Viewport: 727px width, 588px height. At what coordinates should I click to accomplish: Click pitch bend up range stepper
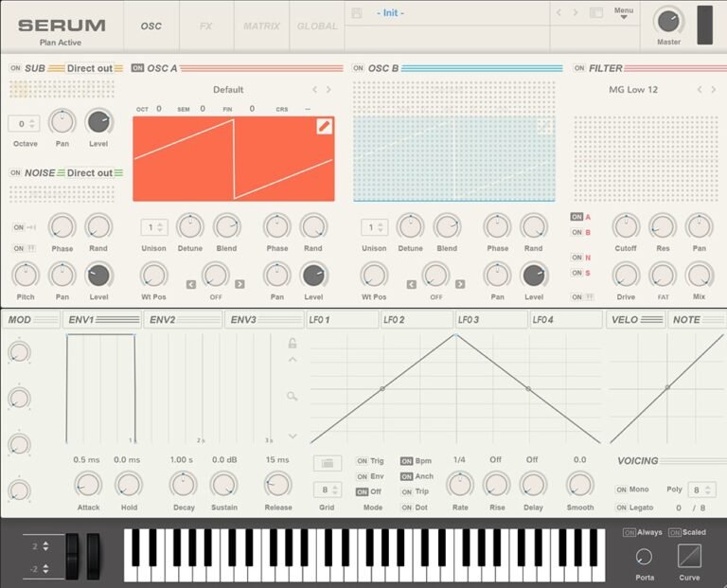point(45,545)
